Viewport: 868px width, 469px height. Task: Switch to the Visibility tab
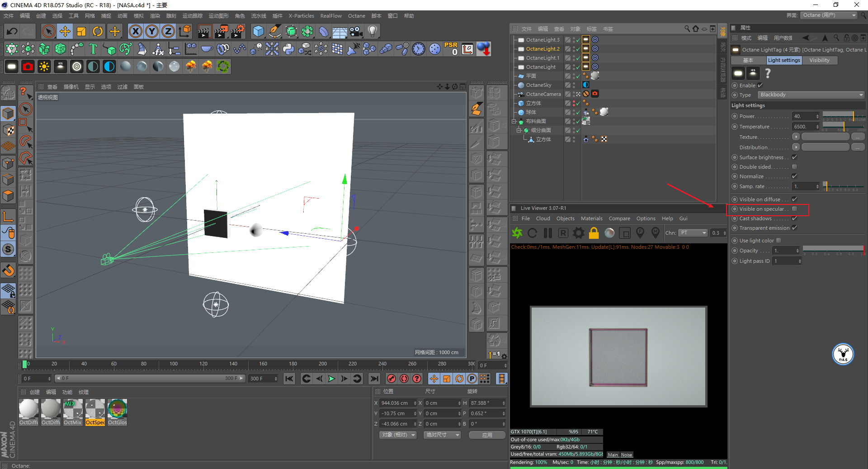(819, 60)
